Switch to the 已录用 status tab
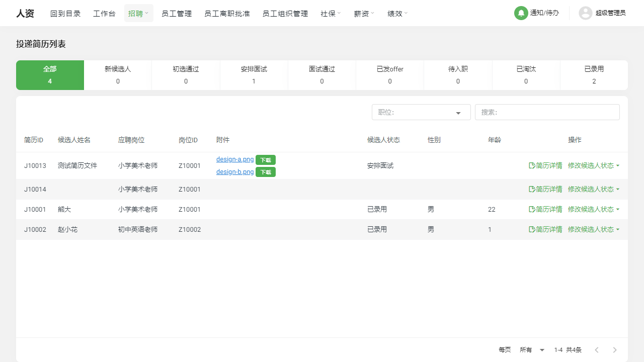Viewport: 644px width, 362px height. click(594, 75)
